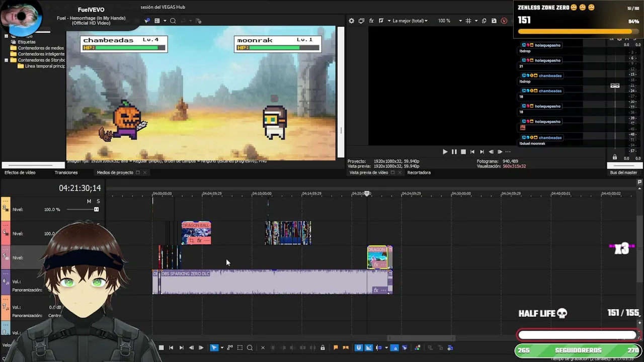Go to start in preview transport
The image size is (644, 362).
472,151
